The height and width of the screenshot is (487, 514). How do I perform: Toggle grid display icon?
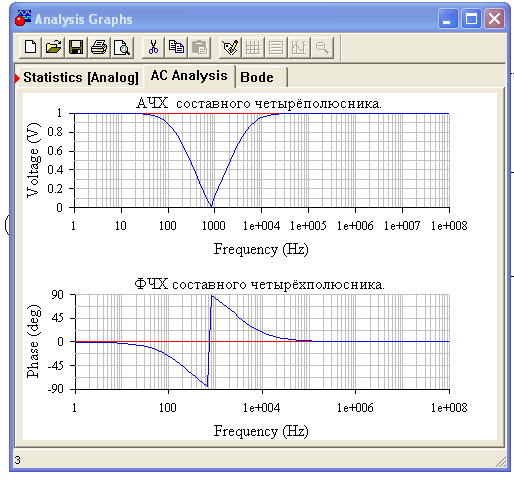253,47
